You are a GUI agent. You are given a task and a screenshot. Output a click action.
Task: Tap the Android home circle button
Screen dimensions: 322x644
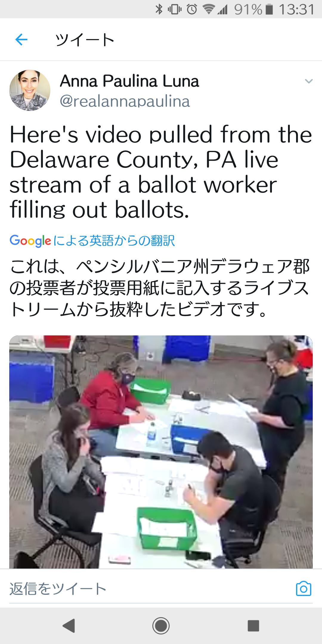tap(161, 626)
